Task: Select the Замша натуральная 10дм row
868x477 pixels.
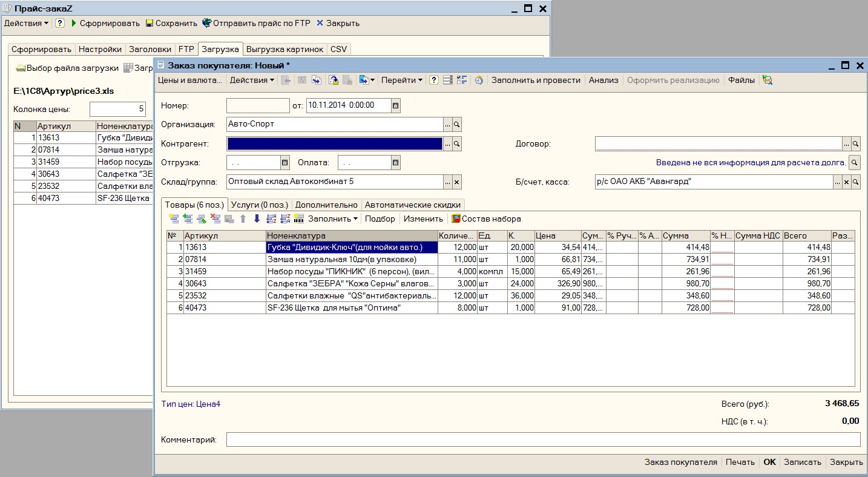Action: coord(511,259)
